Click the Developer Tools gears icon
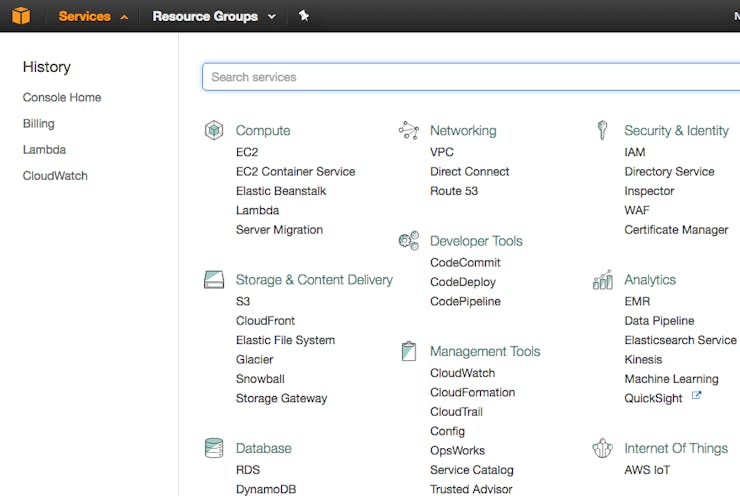 click(x=409, y=241)
